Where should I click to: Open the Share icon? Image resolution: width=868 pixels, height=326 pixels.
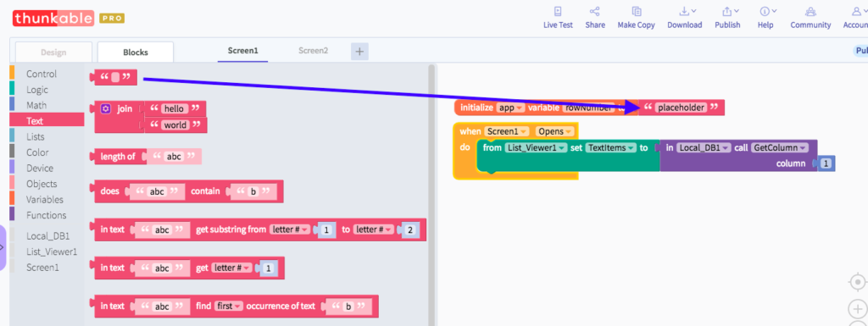(x=594, y=11)
